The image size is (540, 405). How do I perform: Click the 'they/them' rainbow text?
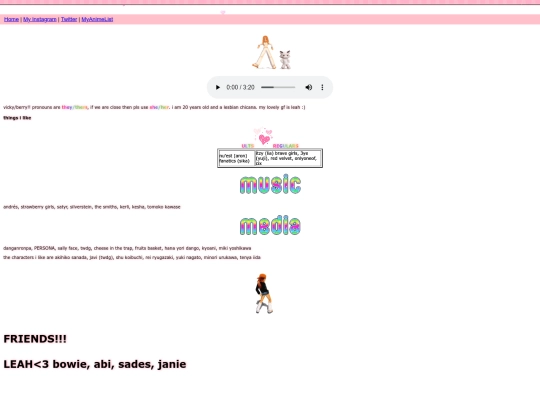[75, 107]
